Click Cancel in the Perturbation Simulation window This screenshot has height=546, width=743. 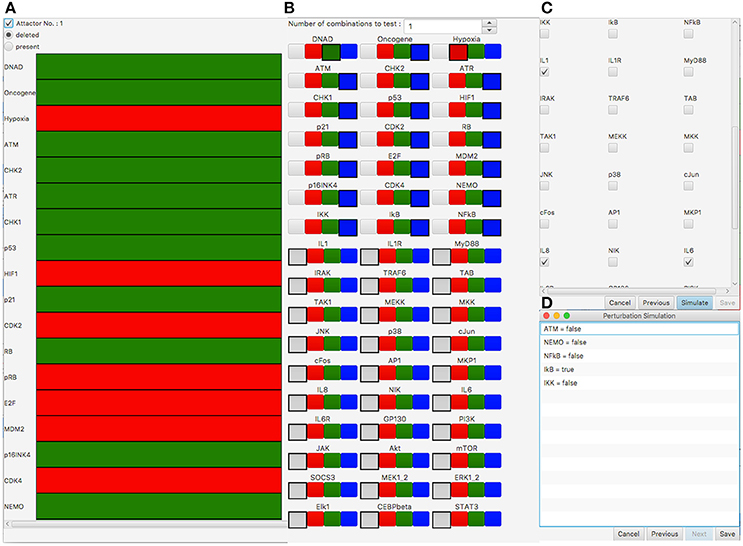click(628, 534)
